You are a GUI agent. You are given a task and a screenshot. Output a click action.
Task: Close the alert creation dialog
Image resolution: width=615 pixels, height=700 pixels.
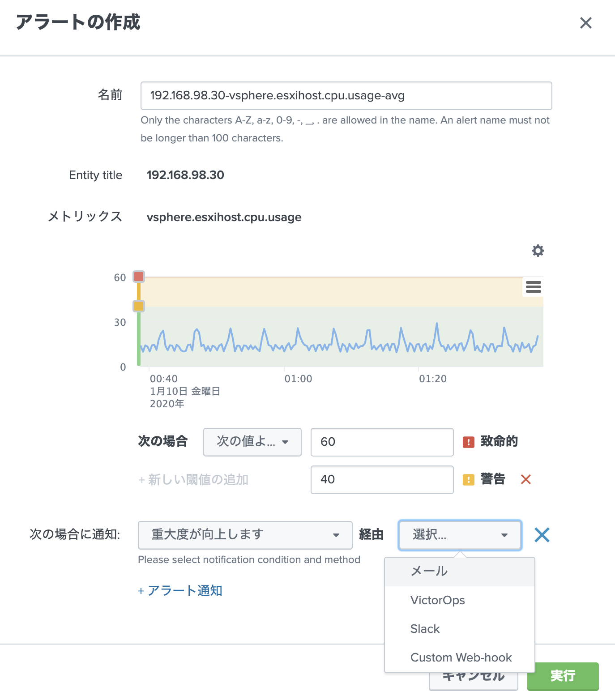coord(585,23)
